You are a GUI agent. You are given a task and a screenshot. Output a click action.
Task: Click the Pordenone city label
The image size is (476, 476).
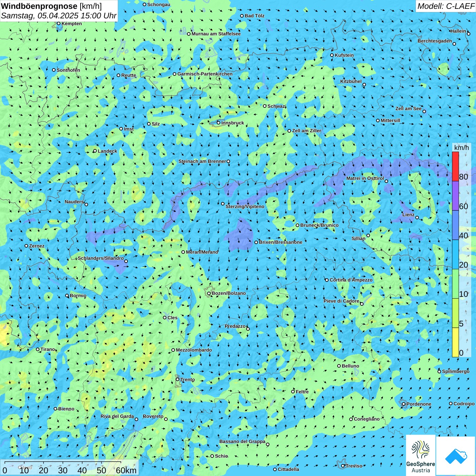click(x=419, y=404)
